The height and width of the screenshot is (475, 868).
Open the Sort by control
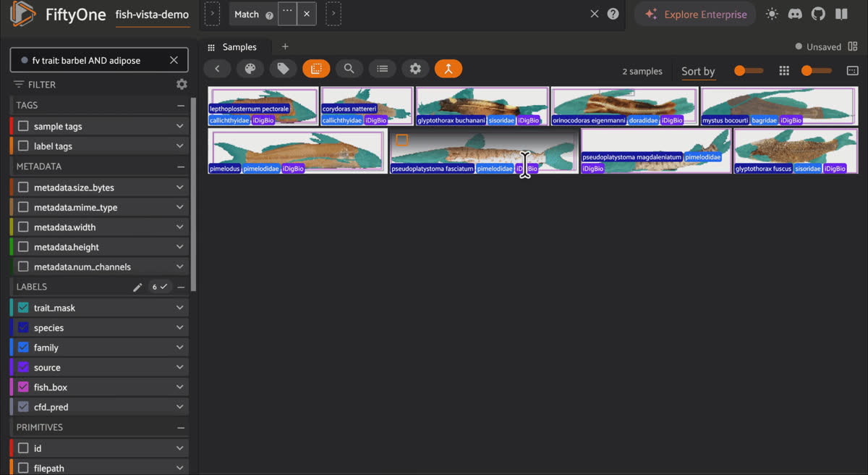pyautogui.click(x=698, y=71)
